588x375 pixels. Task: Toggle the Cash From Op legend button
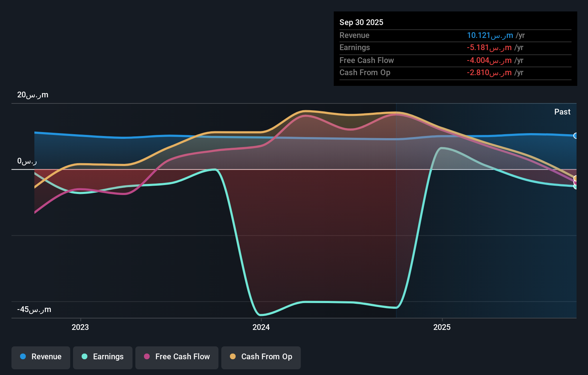pyautogui.click(x=261, y=357)
